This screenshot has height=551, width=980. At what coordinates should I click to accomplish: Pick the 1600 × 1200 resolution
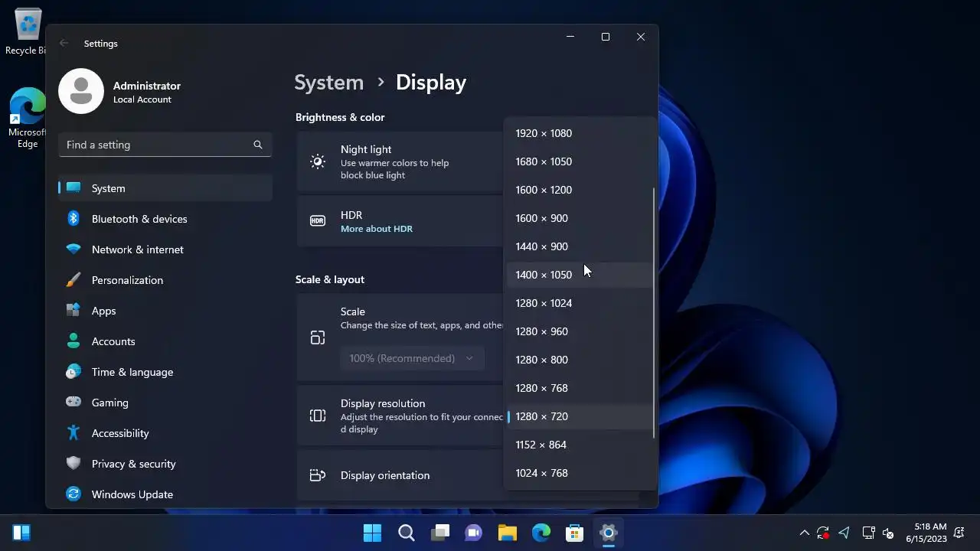(x=579, y=190)
